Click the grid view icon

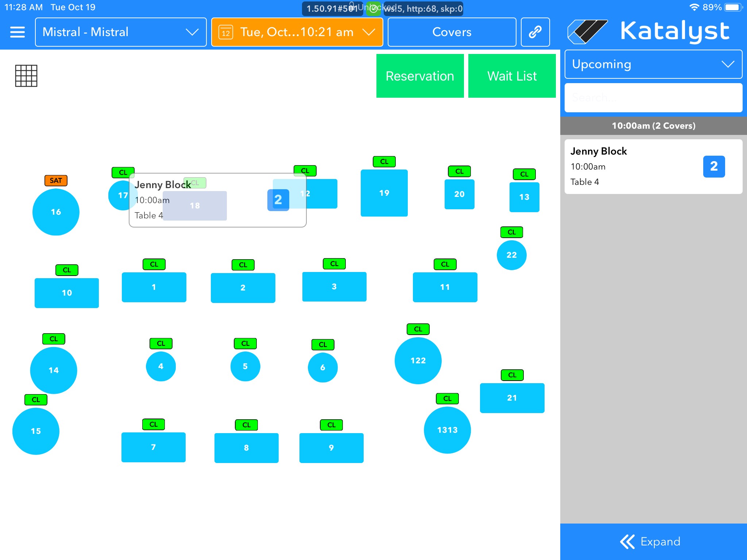coord(26,76)
